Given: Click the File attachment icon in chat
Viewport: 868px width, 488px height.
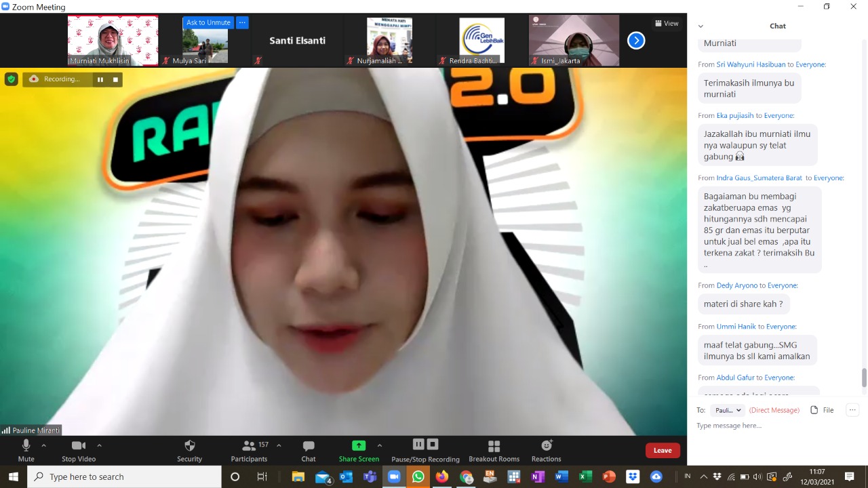Looking at the screenshot, I should click(x=814, y=410).
